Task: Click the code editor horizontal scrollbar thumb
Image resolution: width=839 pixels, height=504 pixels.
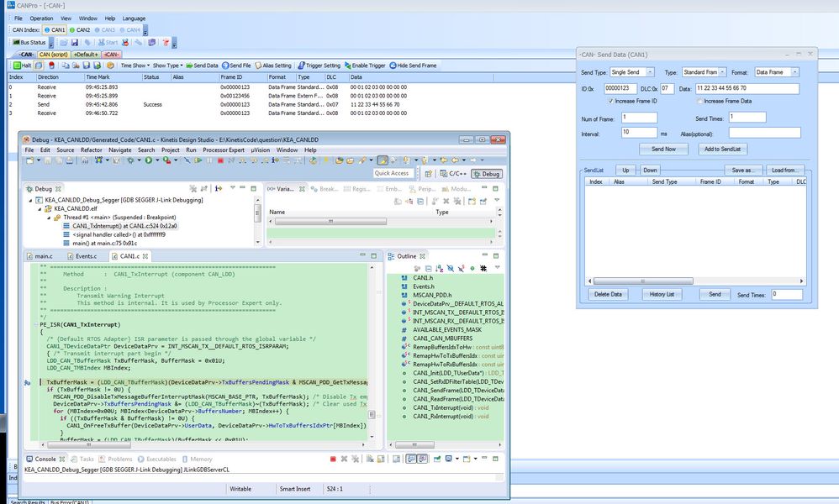Action: click(89, 444)
